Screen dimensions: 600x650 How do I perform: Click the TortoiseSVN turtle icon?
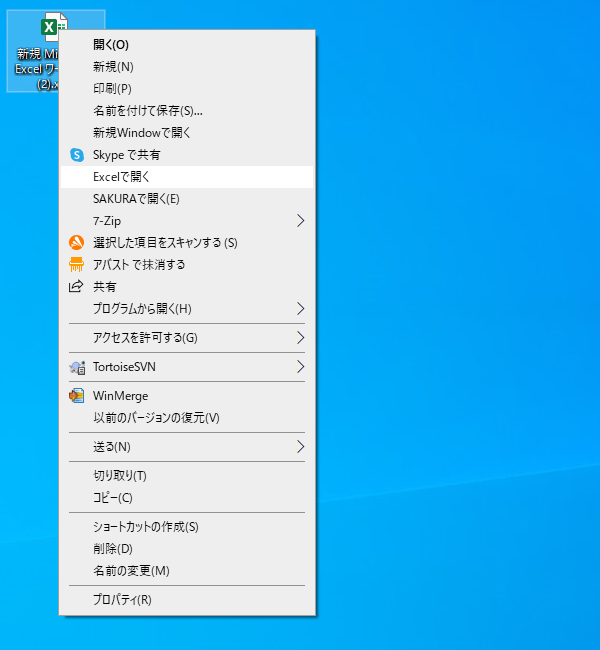point(77,367)
